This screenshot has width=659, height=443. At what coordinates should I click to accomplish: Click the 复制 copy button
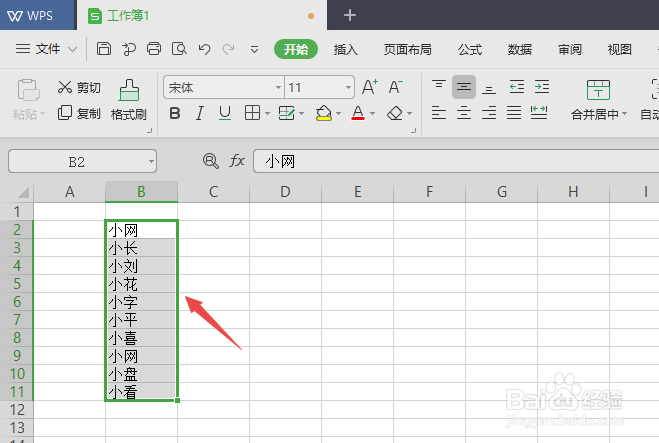(x=79, y=113)
